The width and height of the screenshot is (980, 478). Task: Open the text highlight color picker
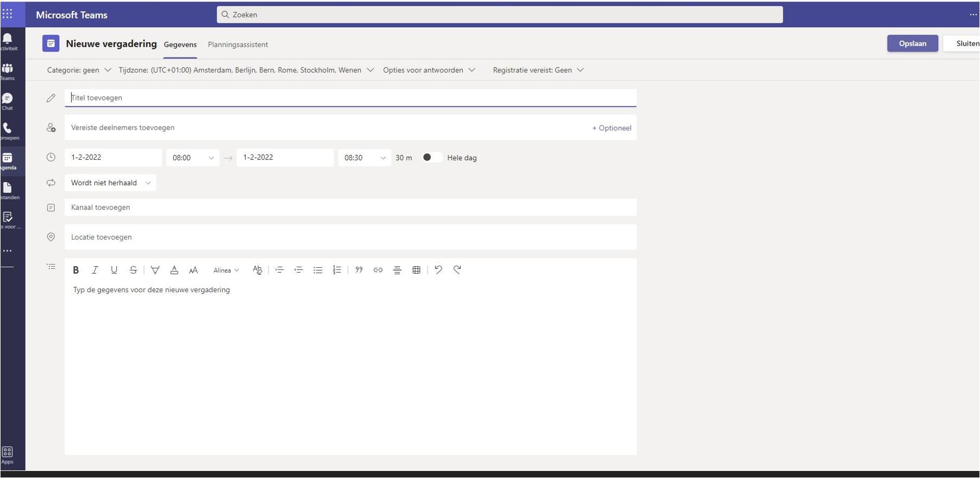(155, 270)
